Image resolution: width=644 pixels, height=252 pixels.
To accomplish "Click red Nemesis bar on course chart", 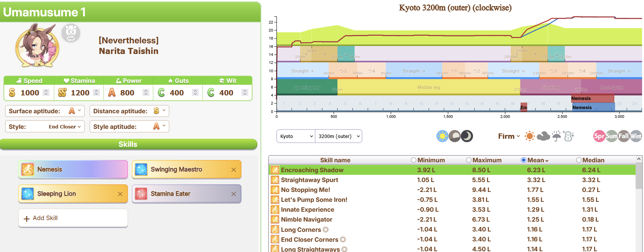I will coord(593,98).
